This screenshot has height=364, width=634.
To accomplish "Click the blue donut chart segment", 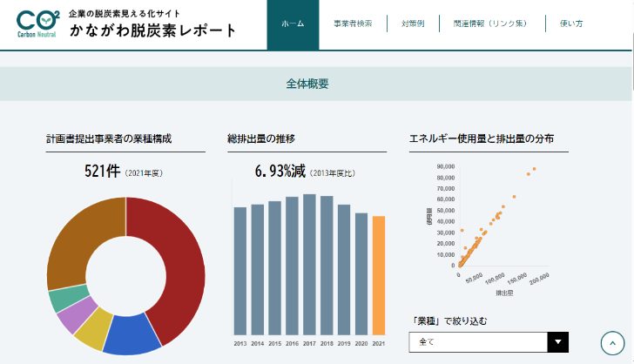I will pyautogui.click(x=131, y=334).
